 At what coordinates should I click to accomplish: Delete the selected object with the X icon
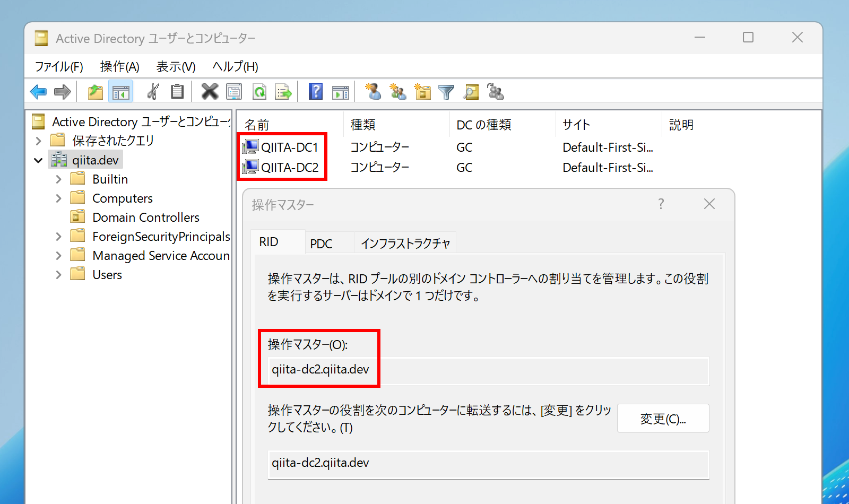[210, 92]
